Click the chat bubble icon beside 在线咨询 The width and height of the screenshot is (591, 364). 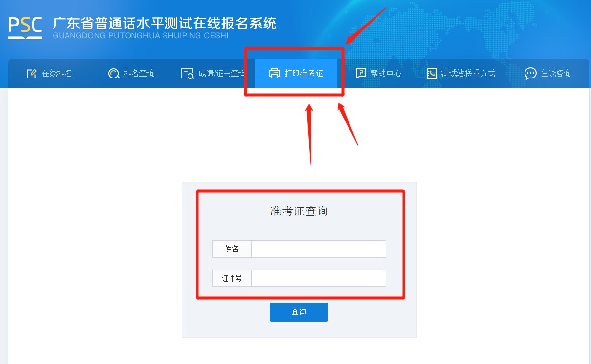[x=530, y=74]
